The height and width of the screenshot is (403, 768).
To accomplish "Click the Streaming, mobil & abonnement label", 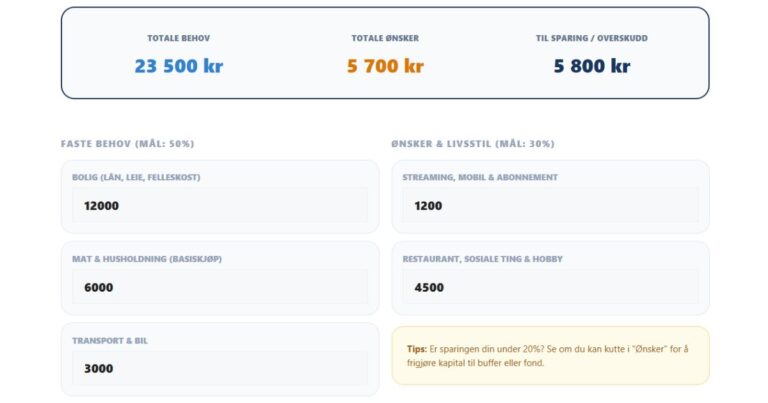I will [x=480, y=178].
